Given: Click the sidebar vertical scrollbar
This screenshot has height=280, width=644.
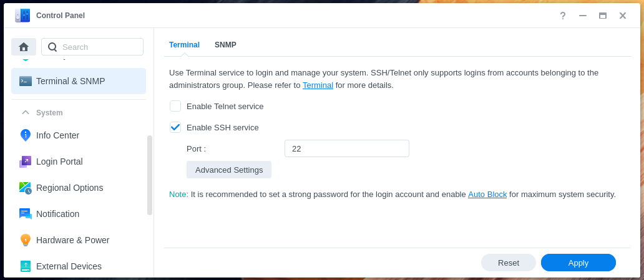Looking at the screenshot, I should pos(150,175).
